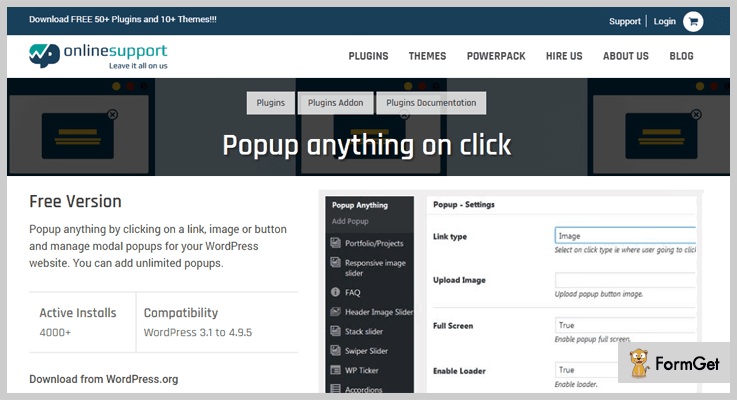Open the Enable Loader dropdown
Image resolution: width=737 pixels, height=400 pixels.
click(588, 370)
